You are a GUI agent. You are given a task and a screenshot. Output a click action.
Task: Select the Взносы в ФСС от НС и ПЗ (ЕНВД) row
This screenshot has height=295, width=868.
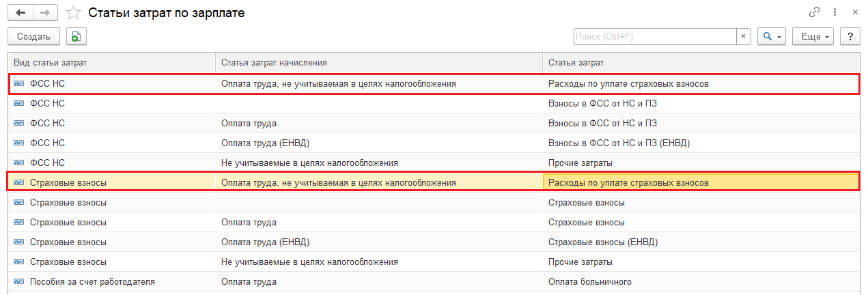pos(619,143)
